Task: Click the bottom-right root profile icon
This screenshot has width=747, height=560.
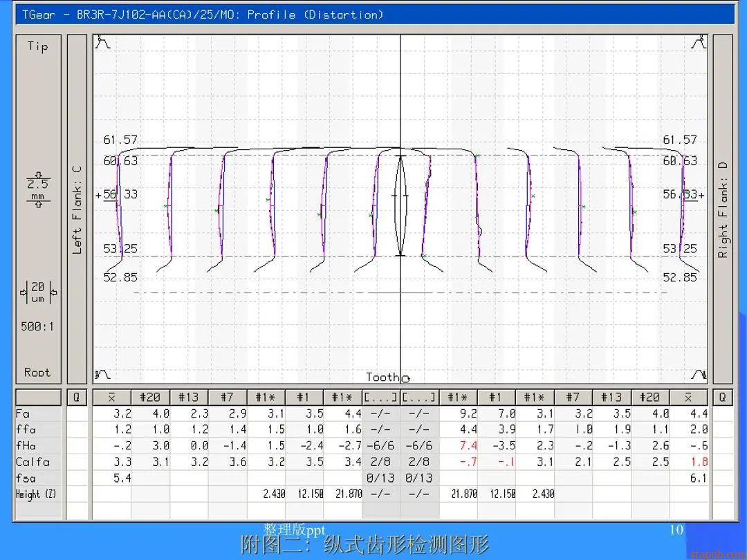Action: [x=699, y=375]
